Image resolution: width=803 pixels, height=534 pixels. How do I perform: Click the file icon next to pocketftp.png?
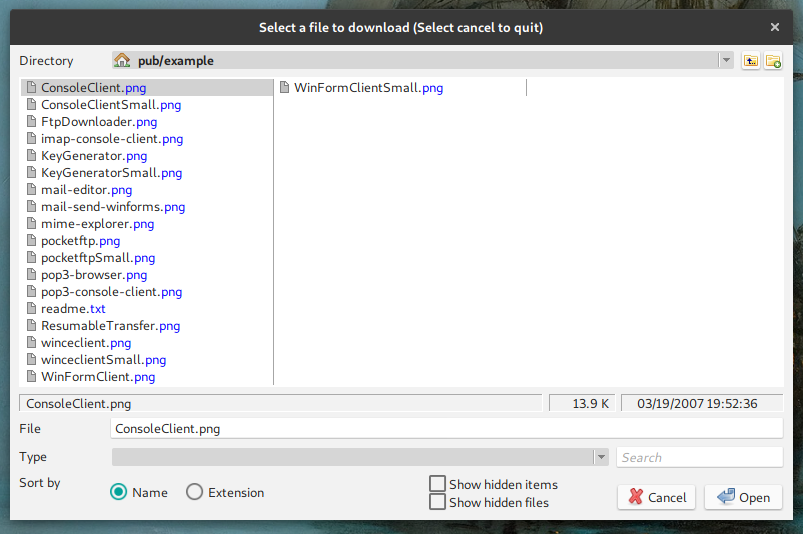coord(31,241)
